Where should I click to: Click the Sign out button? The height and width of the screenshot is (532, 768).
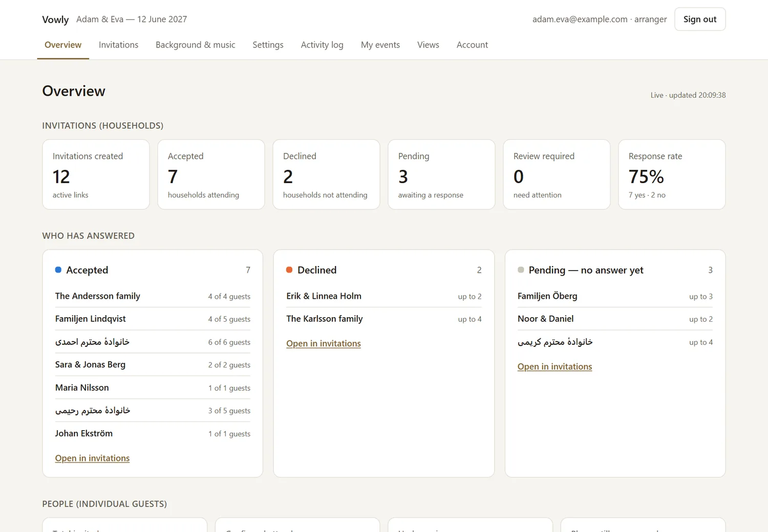tap(700, 19)
